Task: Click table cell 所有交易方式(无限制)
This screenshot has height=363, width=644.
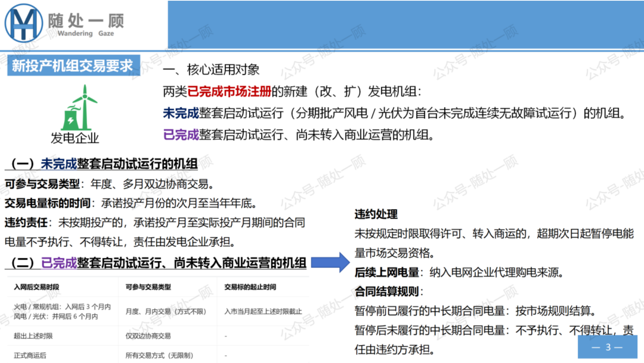Action: (159, 355)
